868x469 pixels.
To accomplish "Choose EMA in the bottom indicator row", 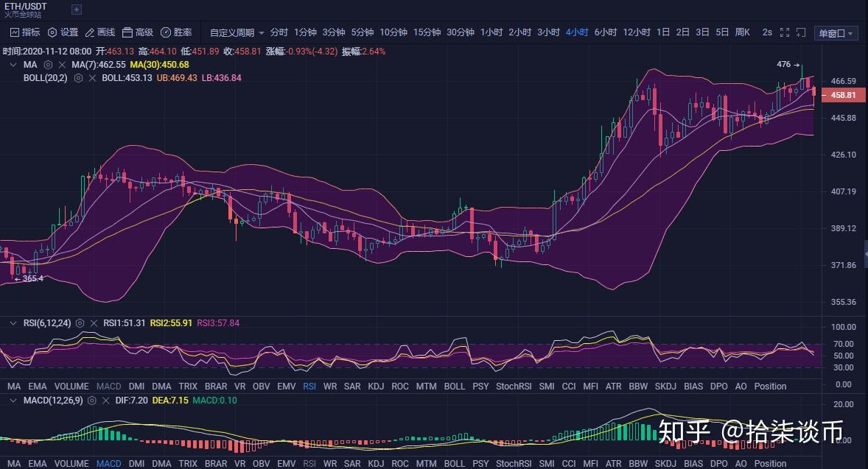I will pyautogui.click(x=38, y=463).
